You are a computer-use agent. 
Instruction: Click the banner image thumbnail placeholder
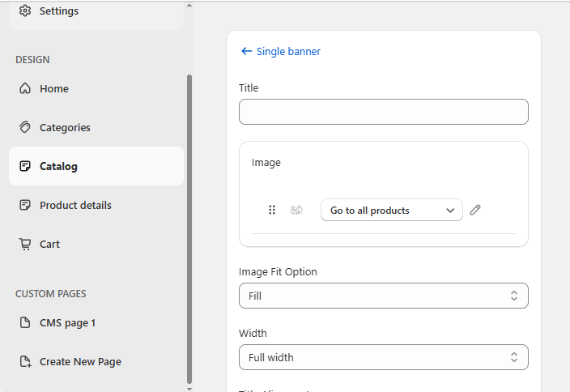[296, 210]
